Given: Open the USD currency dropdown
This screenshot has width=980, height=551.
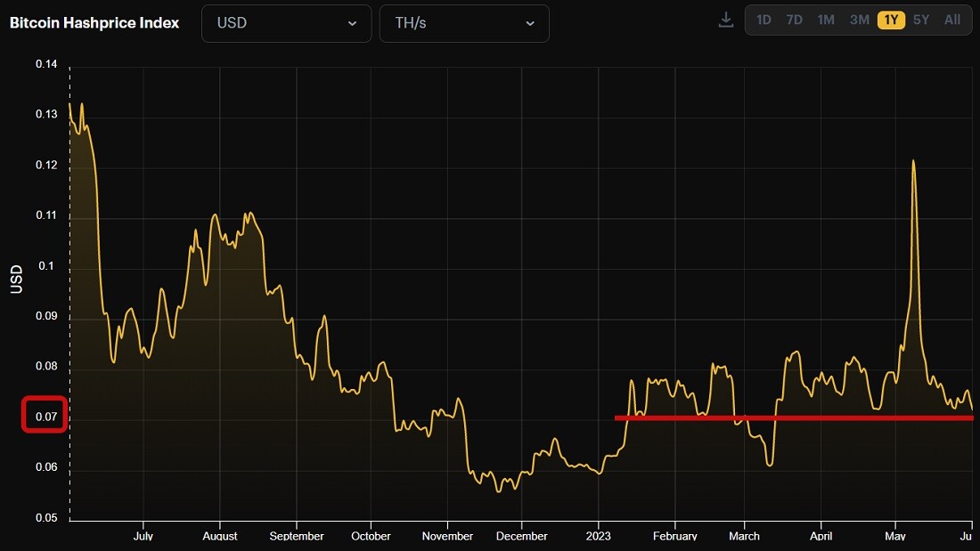Looking at the screenshot, I should point(286,24).
